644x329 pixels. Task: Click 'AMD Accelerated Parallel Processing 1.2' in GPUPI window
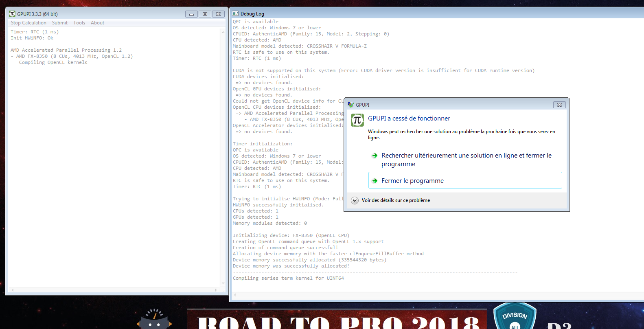66,50
